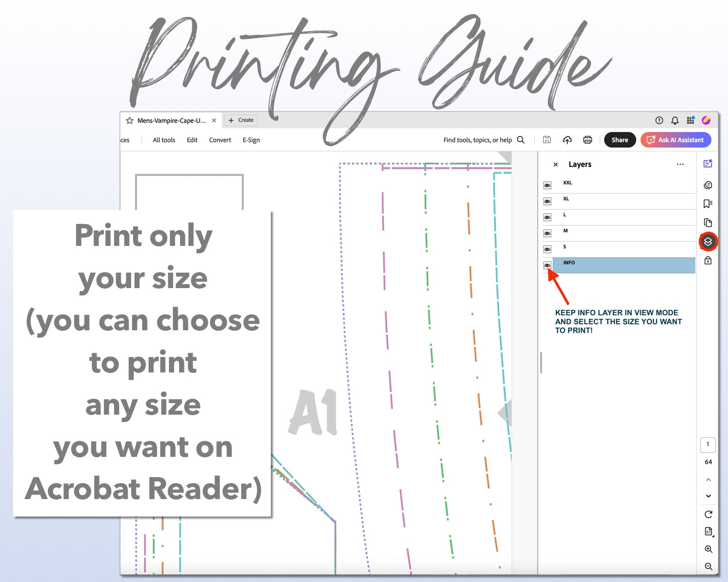728x582 pixels.
Task: Open the All tools menu
Action: 164,140
